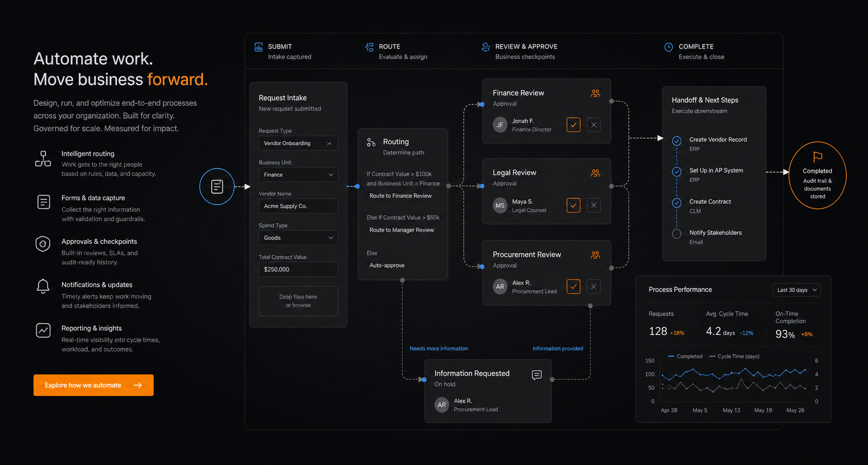The width and height of the screenshot is (868, 465).
Task: Approve Legal Review with the checkmark
Action: pyautogui.click(x=573, y=205)
